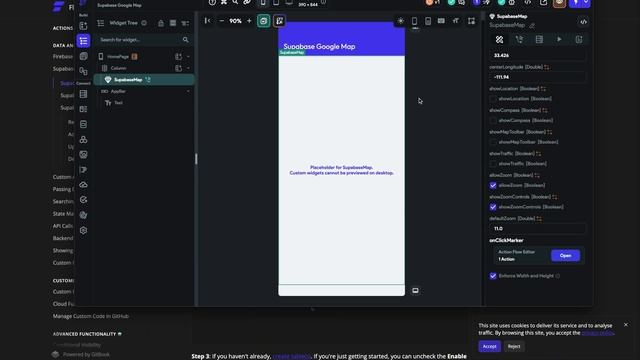
Task: Open the media assets icon
Action: tap(83, 155)
